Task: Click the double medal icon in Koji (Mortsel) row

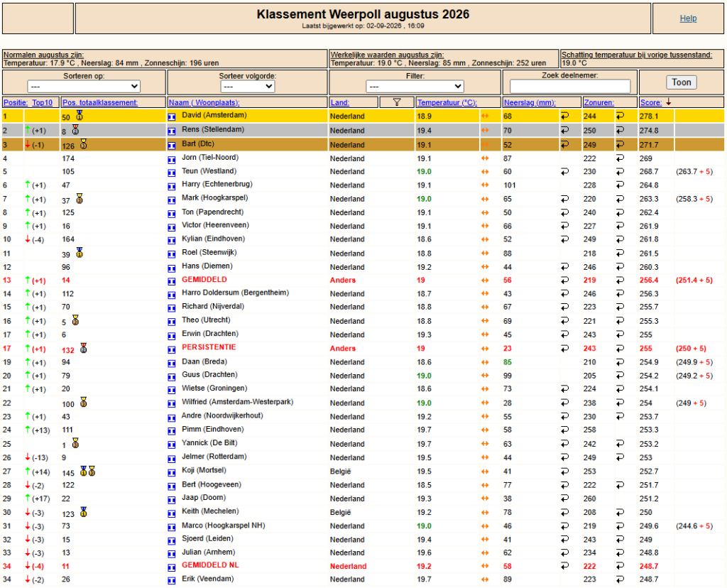Action: (87, 472)
